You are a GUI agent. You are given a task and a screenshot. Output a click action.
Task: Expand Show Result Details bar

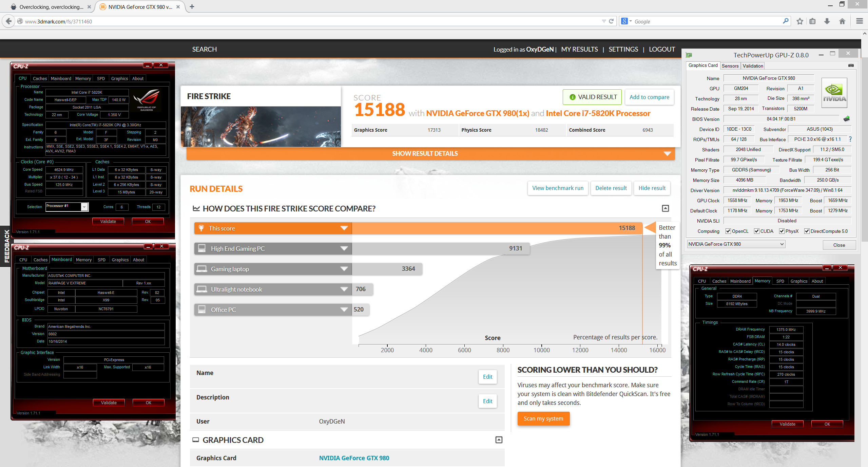430,153
